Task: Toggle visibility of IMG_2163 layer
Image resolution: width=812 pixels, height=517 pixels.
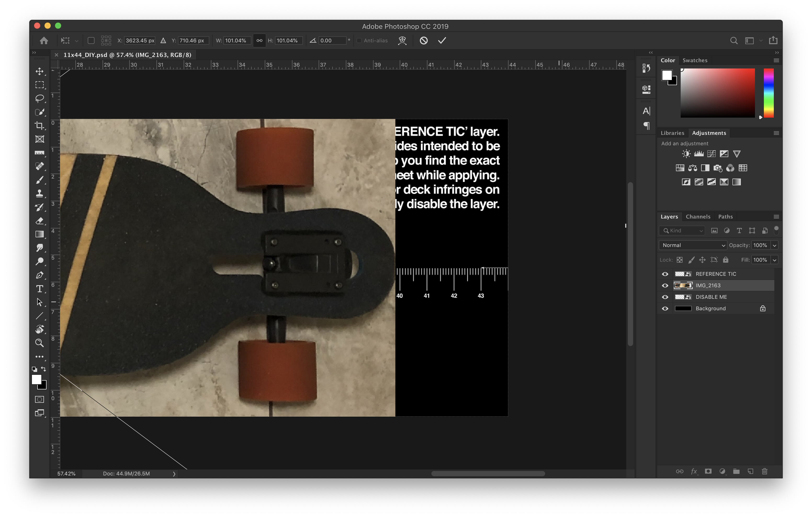Action: click(665, 285)
